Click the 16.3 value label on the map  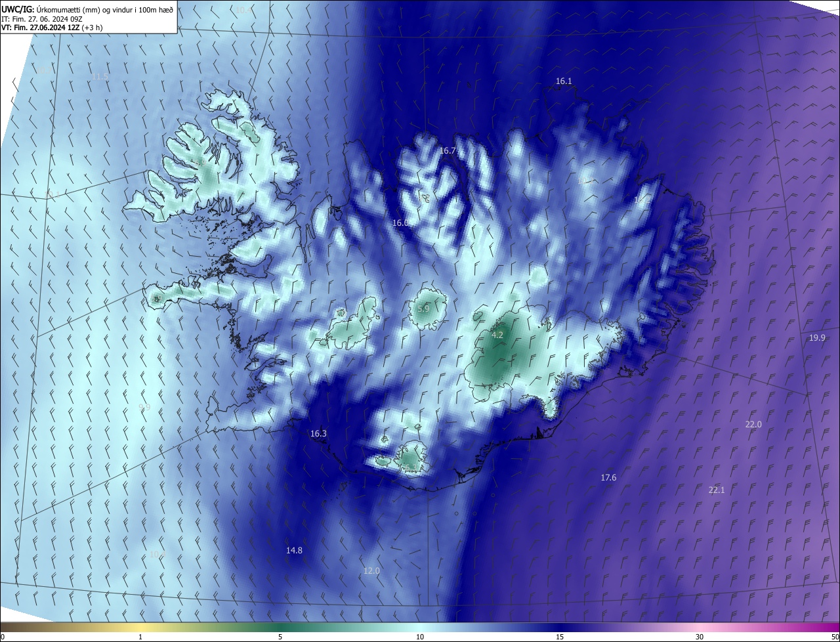pyautogui.click(x=318, y=434)
